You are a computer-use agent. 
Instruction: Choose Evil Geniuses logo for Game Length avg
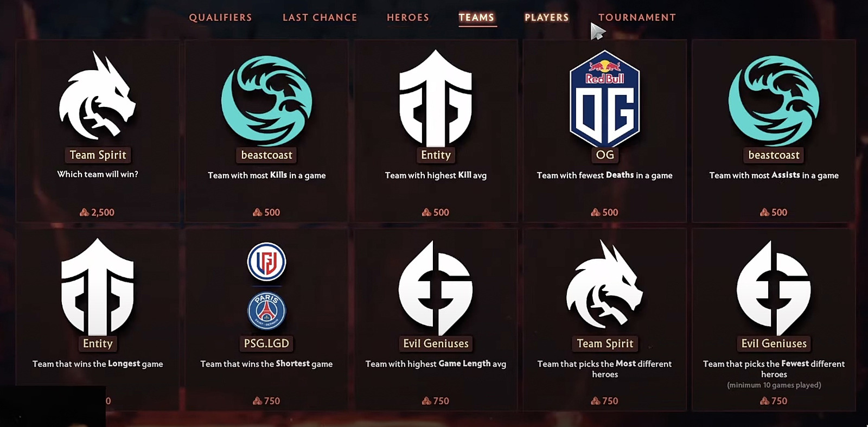436,288
